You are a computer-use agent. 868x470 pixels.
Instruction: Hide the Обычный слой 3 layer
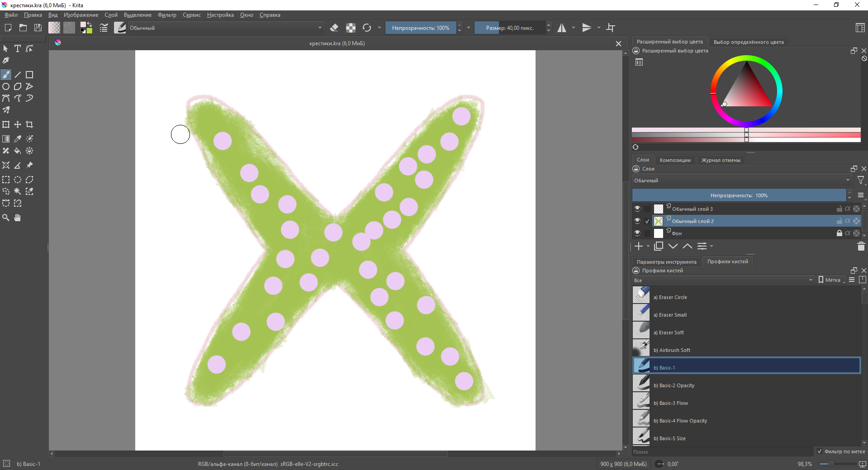[x=637, y=209]
